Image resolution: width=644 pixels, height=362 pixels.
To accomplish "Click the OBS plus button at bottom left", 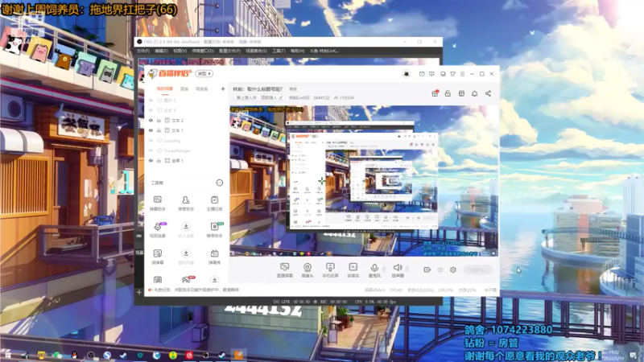I will point(139,292).
